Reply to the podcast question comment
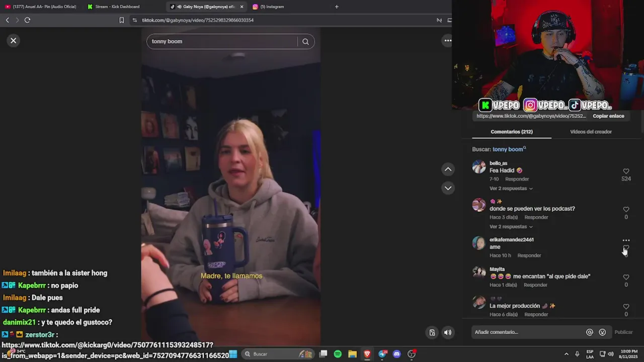 click(x=536, y=217)
